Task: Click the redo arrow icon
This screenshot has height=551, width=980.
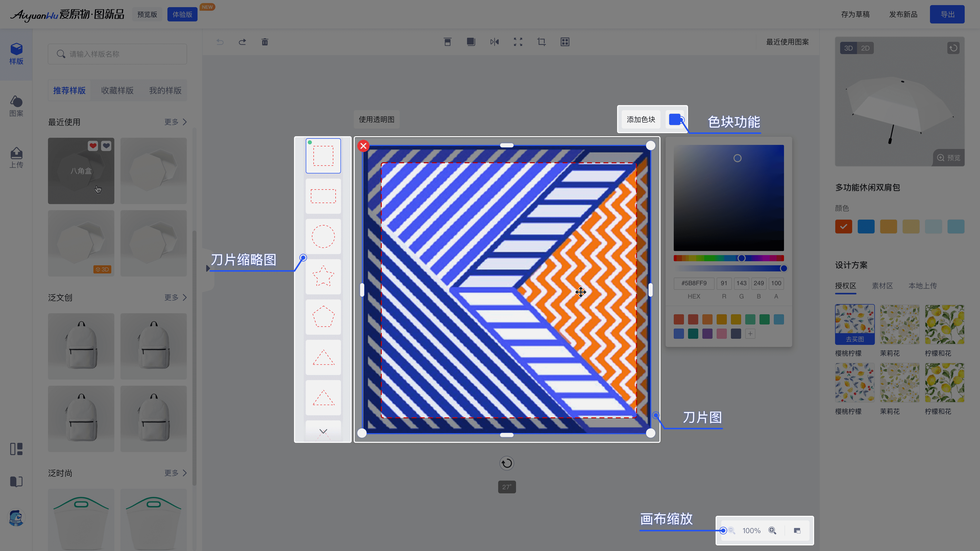Action: (242, 42)
